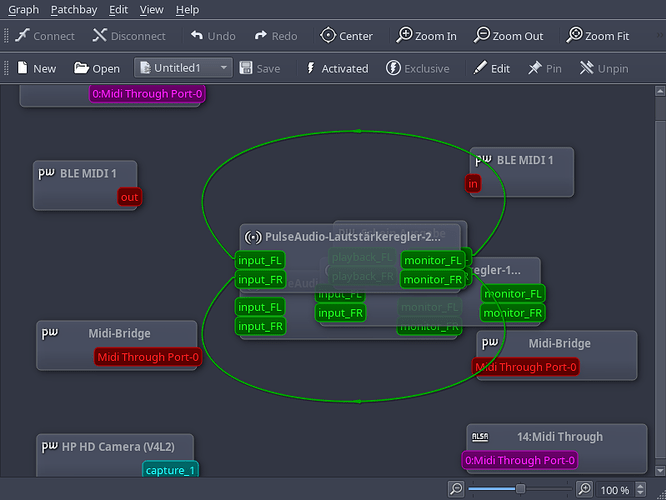Select Lautstärkeregler-1 monitor_FR port
This screenshot has width=666, height=500.
pyautogui.click(x=513, y=313)
